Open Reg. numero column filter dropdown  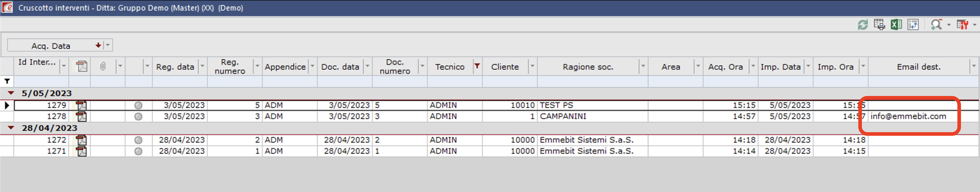(x=257, y=66)
